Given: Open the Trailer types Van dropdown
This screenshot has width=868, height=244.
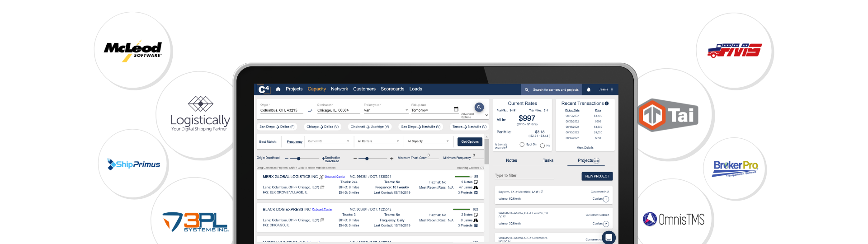Looking at the screenshot, I should (x=386, y=110).
